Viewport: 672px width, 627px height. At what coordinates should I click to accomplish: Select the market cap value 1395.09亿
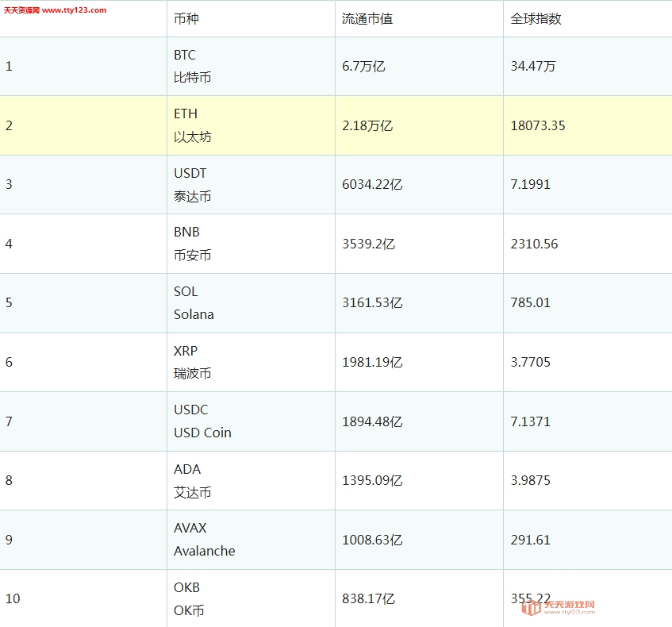(372, 480)
